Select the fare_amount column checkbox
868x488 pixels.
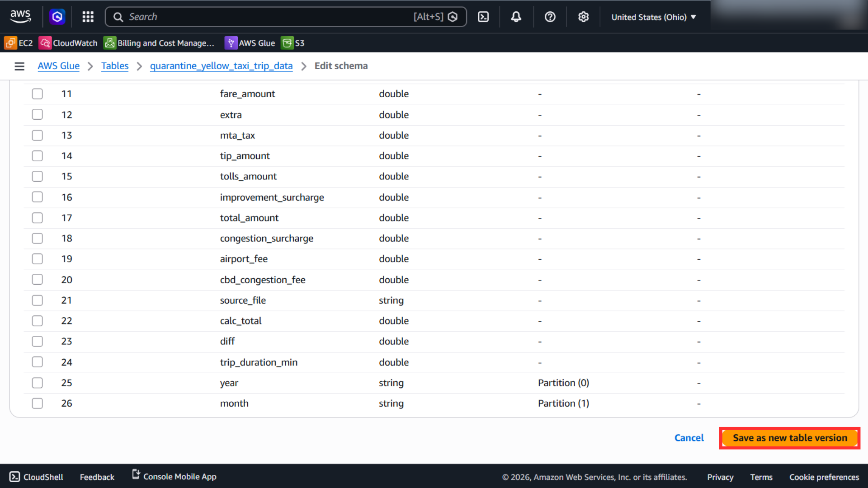point(37,94)
